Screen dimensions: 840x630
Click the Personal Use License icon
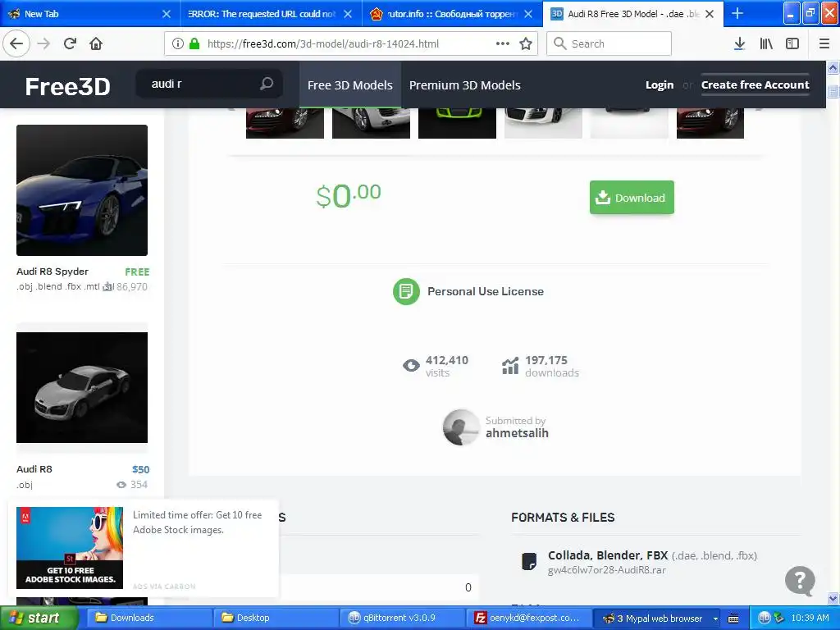(406, 291)
